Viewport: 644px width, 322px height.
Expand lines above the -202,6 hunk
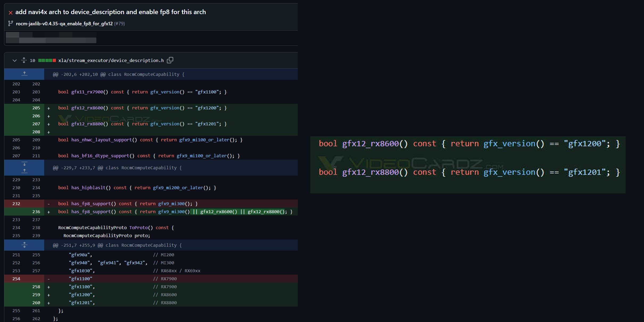(24, 74)
